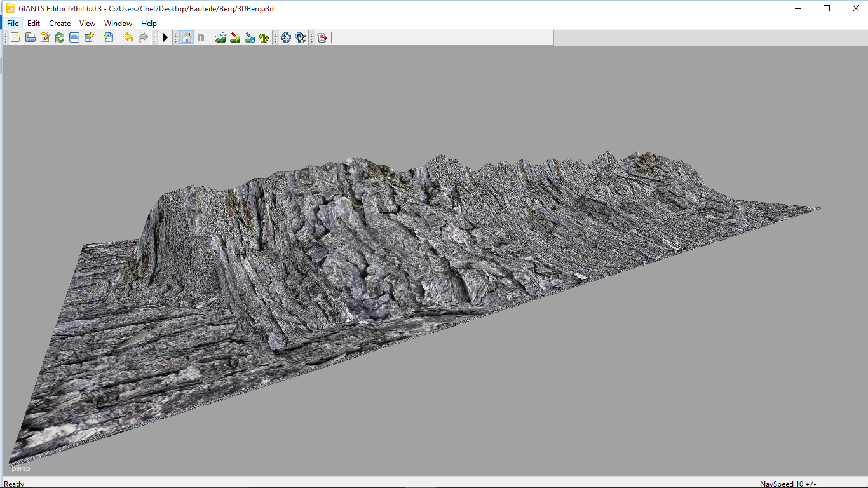Open the Create menu
This screenshot has width=868, height=488.
point(60,24)
